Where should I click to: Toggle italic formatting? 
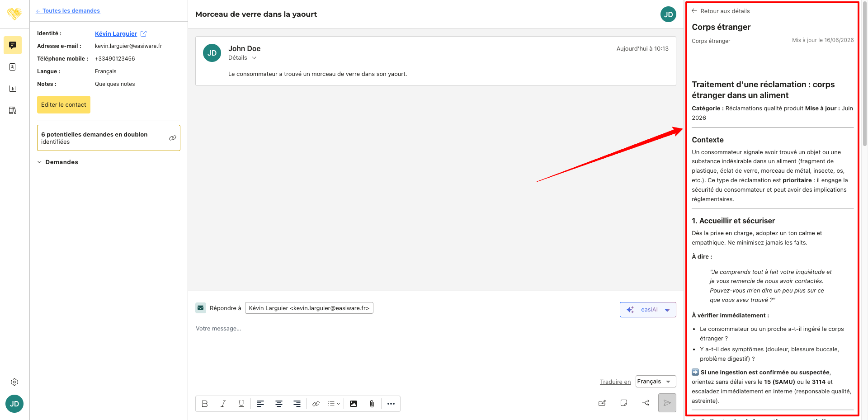(223, 404)
